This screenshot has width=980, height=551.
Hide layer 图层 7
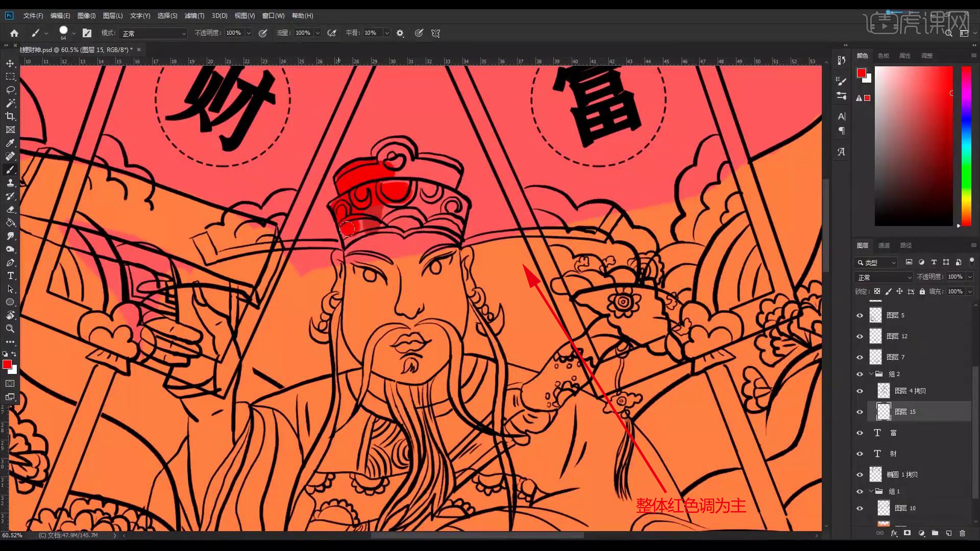point(860,357)
